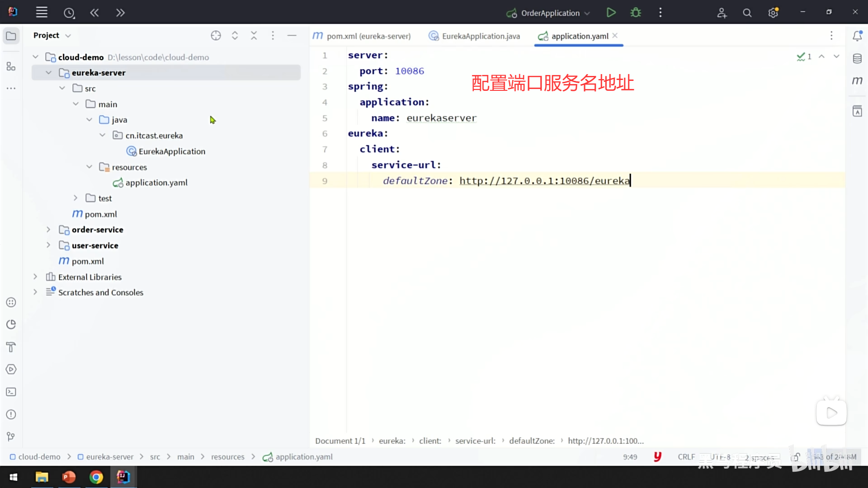Open application.yaml in the project tree
This screenshot has height=488, width=868.
click(x=156, y=183)
